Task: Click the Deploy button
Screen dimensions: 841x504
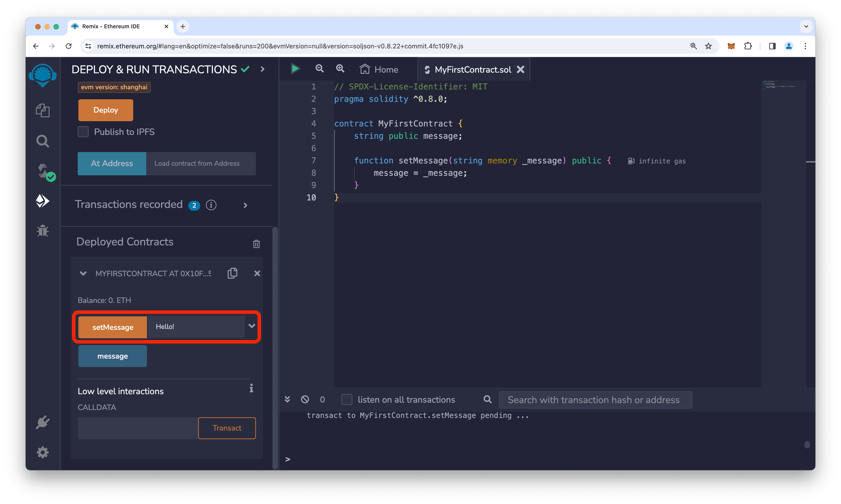Action: tap(105, 110)
